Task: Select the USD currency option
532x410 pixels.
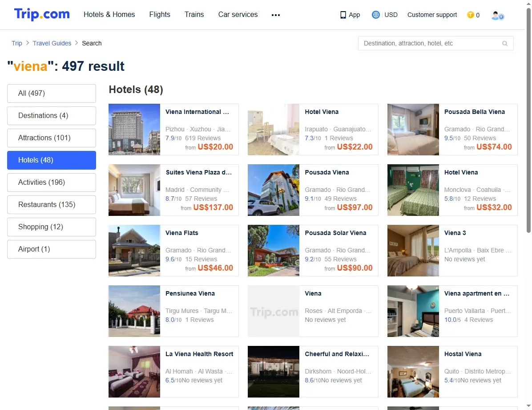Action: point(391,15)
